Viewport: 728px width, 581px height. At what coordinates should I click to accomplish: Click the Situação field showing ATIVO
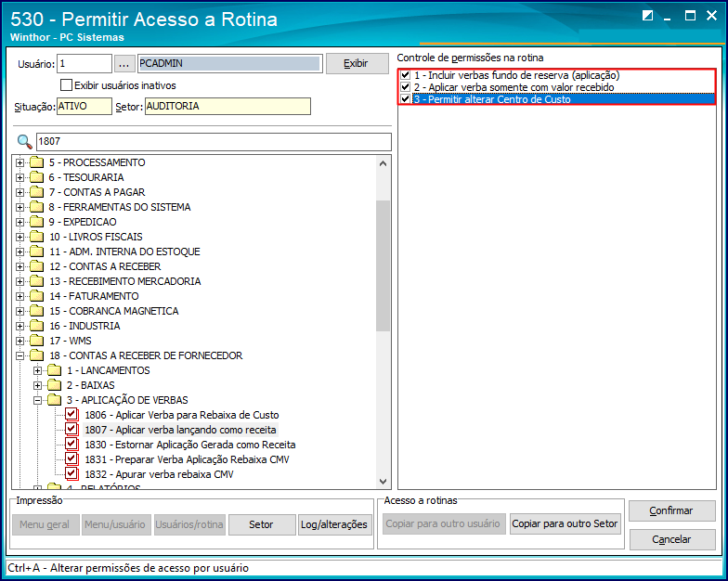coord(84,106)
